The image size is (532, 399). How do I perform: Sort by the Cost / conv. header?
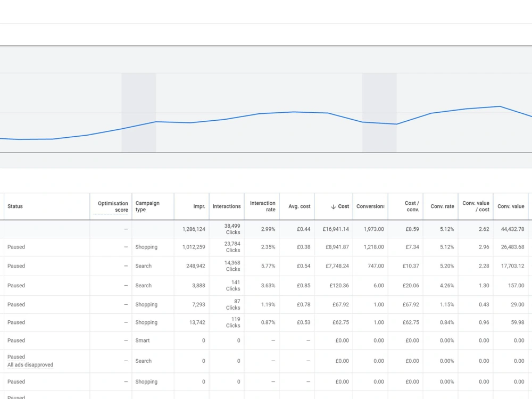click(x=412, y=206)
